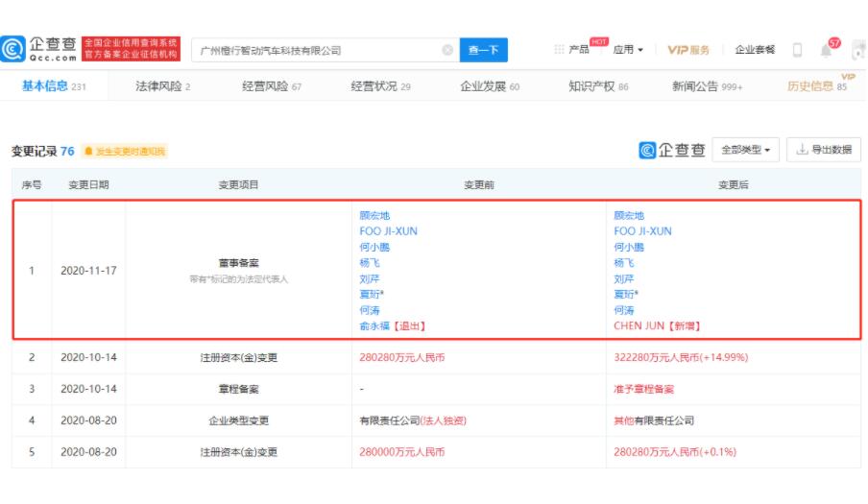
Task: Click 何小鹏 in the 变更前 column
Action: pos(374,247)
